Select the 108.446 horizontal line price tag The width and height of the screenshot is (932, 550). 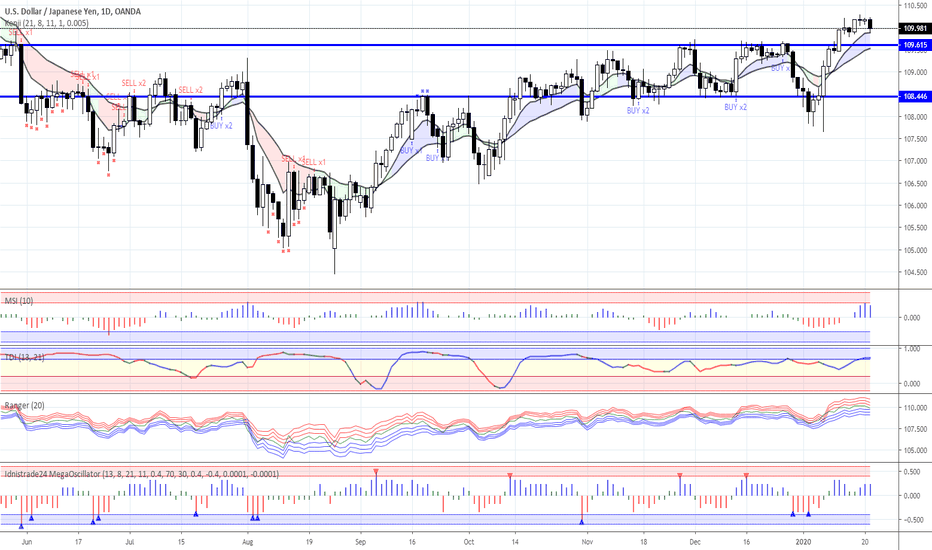click(x=913, y=97)
